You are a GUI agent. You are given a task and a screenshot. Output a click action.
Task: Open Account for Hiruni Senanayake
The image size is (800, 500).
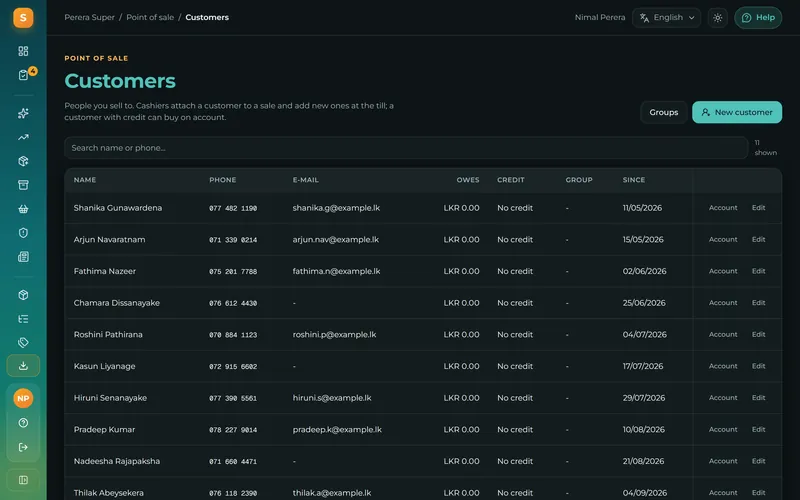[x=723, y=397]
